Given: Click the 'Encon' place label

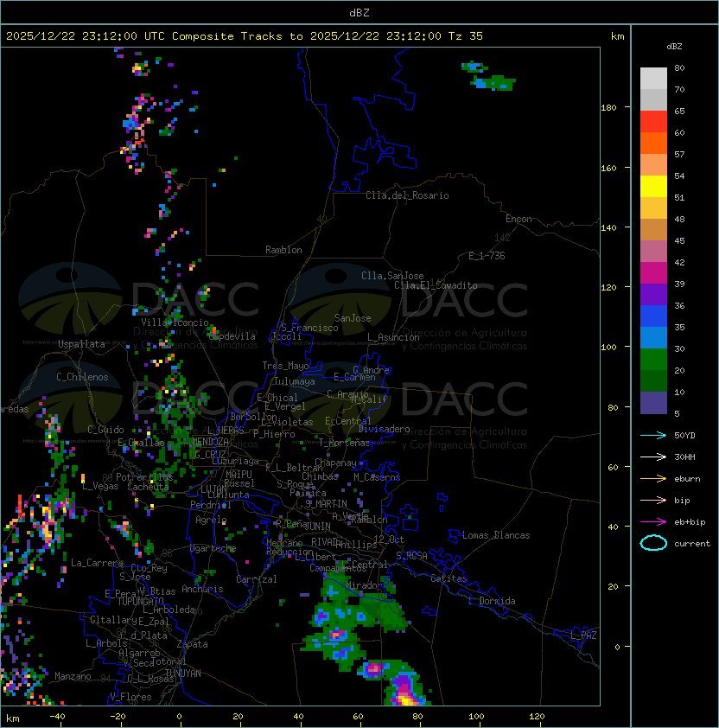Looking at the screenshot, I should 519,219.
